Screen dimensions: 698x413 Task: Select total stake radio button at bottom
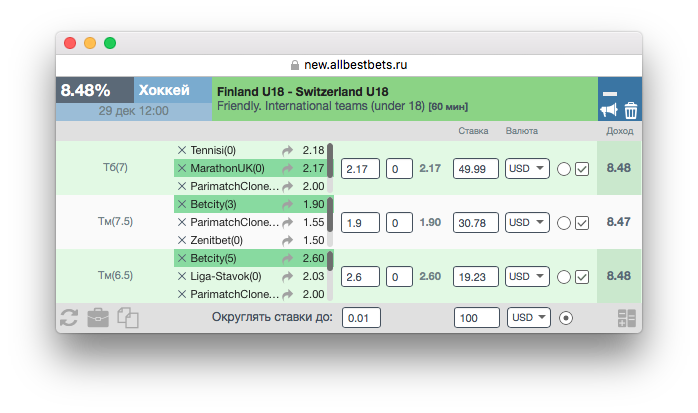tap(566, 318)
